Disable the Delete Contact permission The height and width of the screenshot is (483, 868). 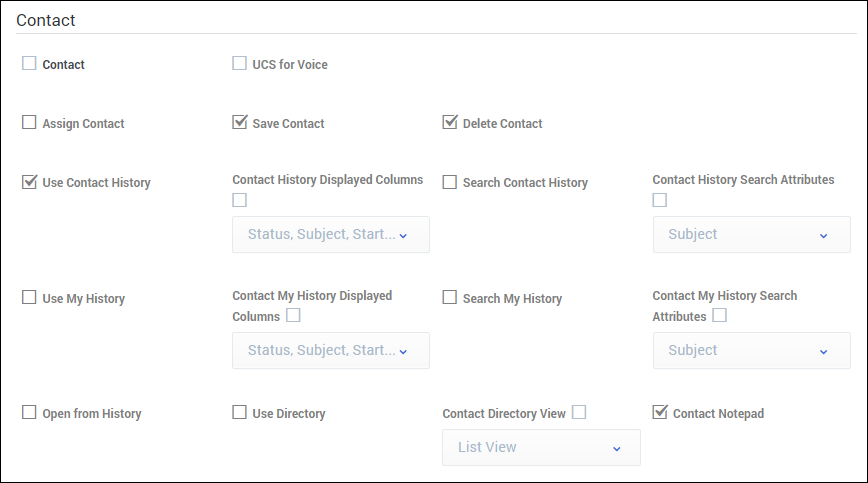(449, 123)
